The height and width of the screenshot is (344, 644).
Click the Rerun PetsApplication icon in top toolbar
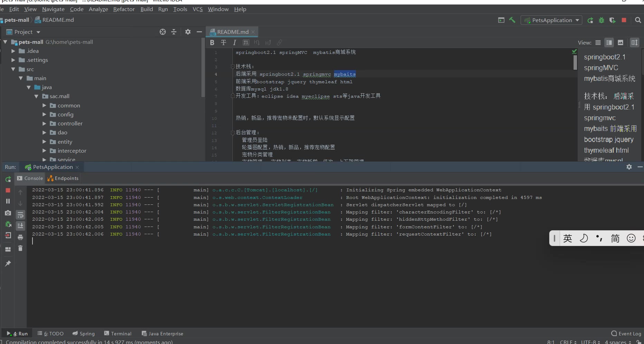coord(590,20)
